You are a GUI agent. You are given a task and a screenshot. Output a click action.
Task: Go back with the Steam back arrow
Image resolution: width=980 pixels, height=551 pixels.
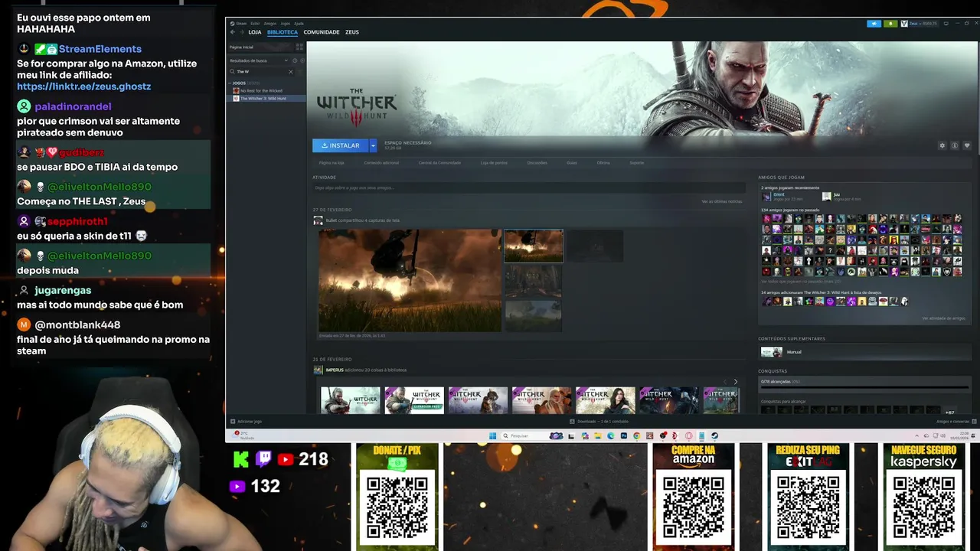[x=233, y=32]
